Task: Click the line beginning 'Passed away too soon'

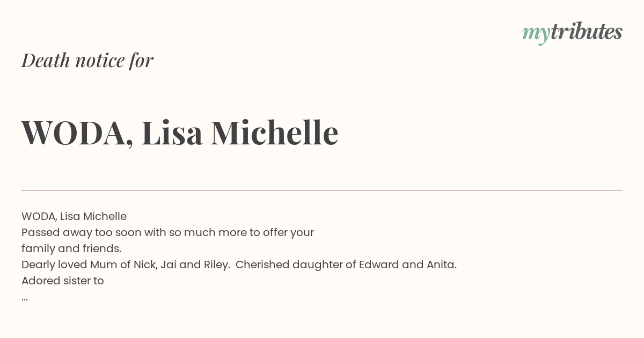Action: 167,233
